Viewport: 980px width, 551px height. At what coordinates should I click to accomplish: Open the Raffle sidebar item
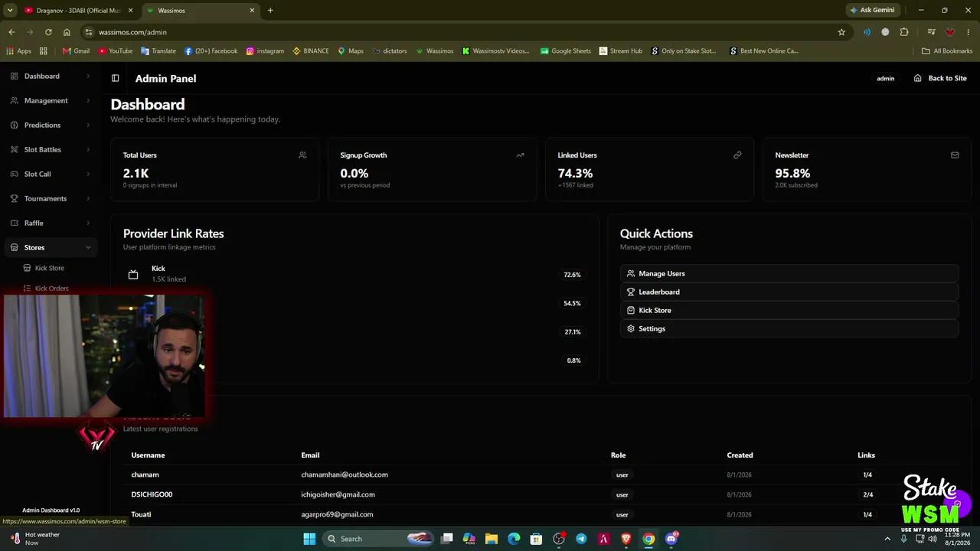pyautogui.click(x=34, y=223)
